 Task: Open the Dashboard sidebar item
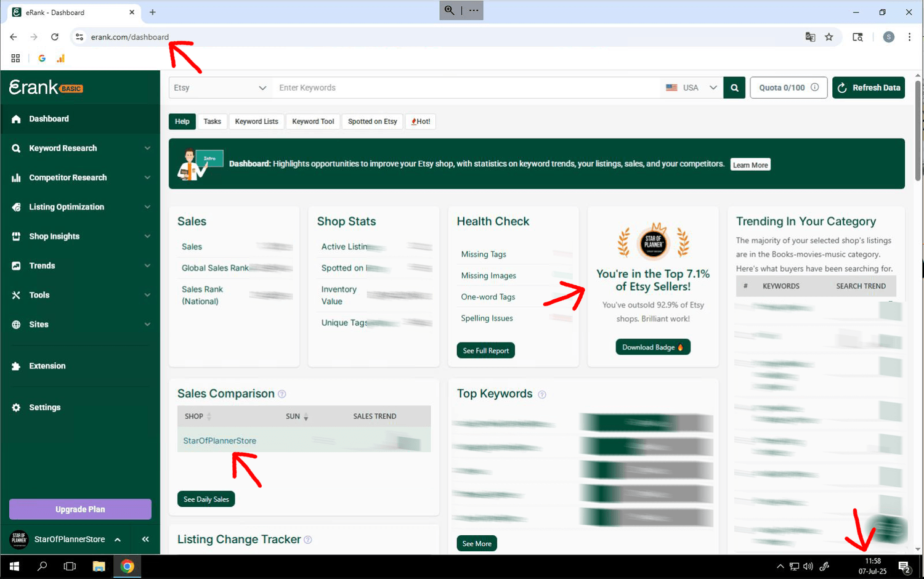[80, 119]
